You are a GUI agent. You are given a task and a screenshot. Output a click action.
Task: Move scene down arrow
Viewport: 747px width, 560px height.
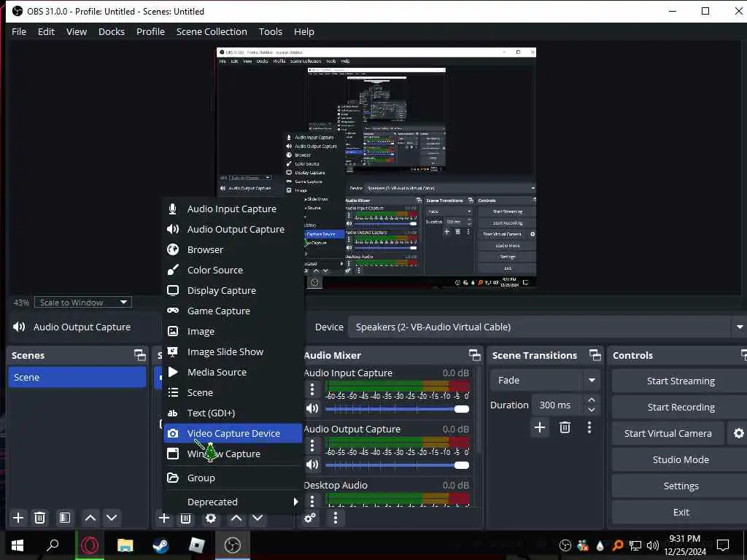point(112,518)
